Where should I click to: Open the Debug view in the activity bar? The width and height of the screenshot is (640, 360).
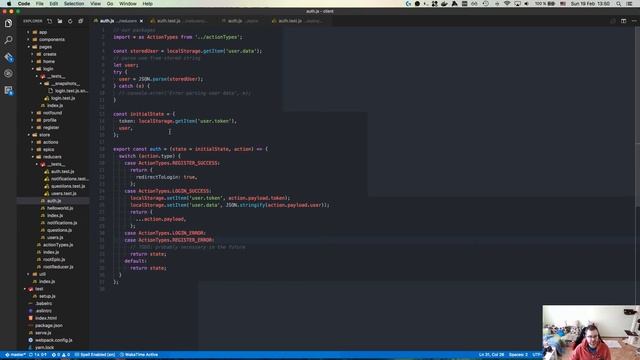8,73
